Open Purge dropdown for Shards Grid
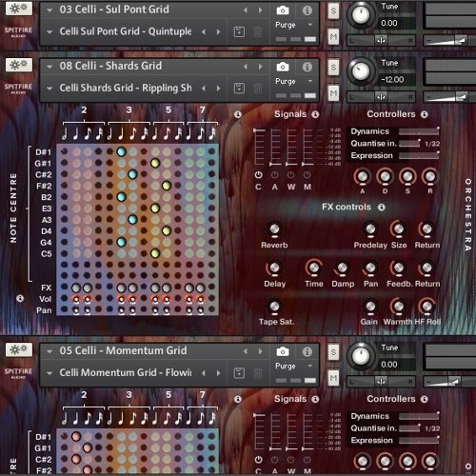Image resolution: width=476 pixels, height=476 pixels. coord(294,82)
